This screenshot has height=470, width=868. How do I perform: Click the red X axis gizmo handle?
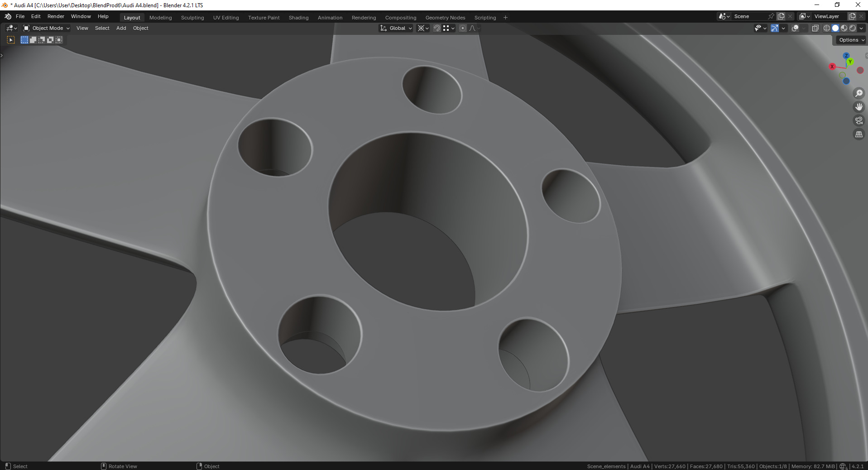pyautogui.click(x=832, y=67)
